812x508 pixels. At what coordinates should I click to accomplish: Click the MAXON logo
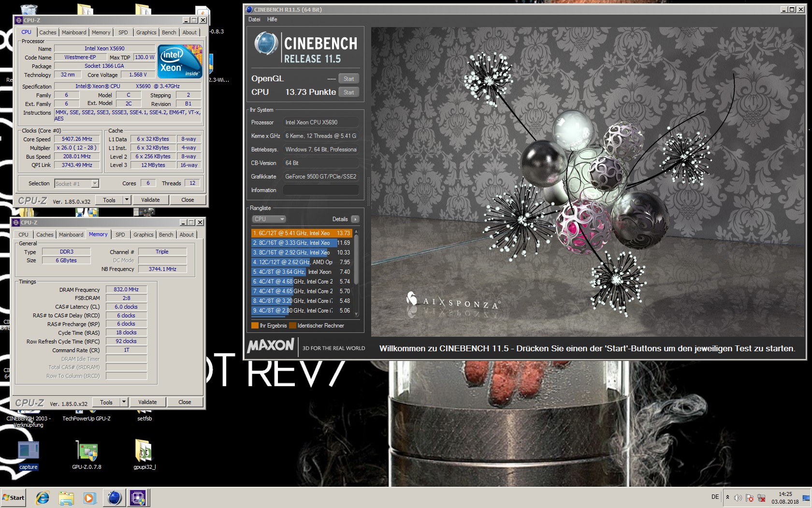271,345
